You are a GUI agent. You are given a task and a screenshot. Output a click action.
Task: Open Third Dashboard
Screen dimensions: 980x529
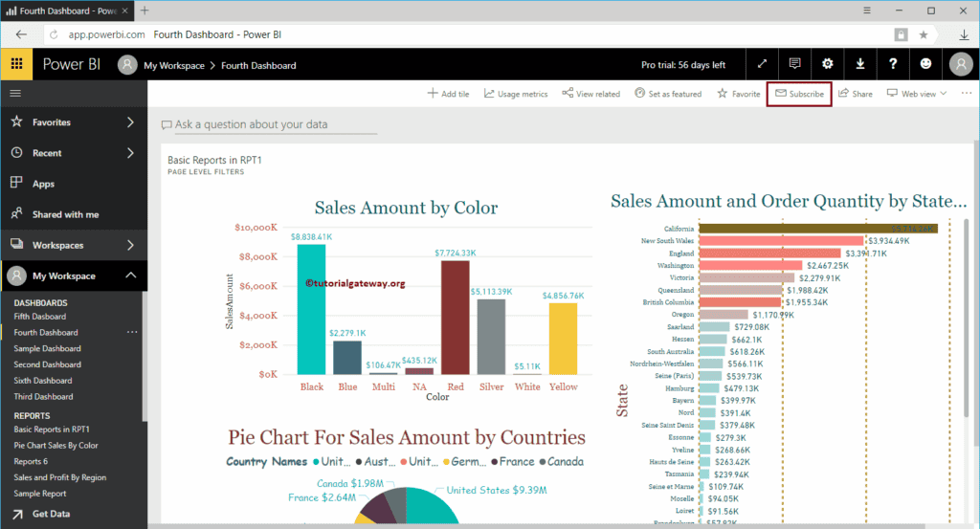click(x=44, y=397)
